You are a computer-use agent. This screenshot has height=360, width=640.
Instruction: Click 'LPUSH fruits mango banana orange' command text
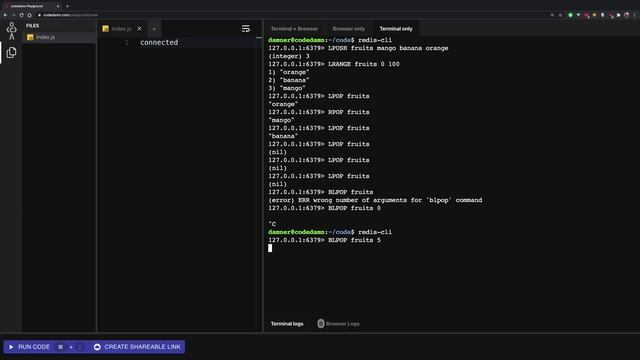click(388, 48)
